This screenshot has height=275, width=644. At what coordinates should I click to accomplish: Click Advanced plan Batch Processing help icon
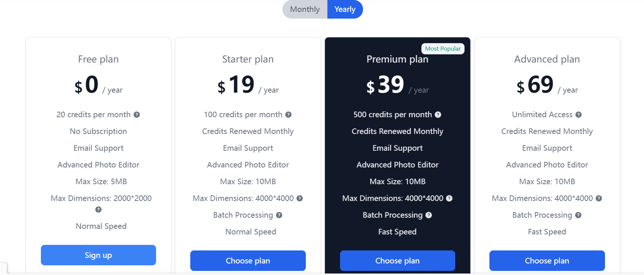(x=578, y=215)
